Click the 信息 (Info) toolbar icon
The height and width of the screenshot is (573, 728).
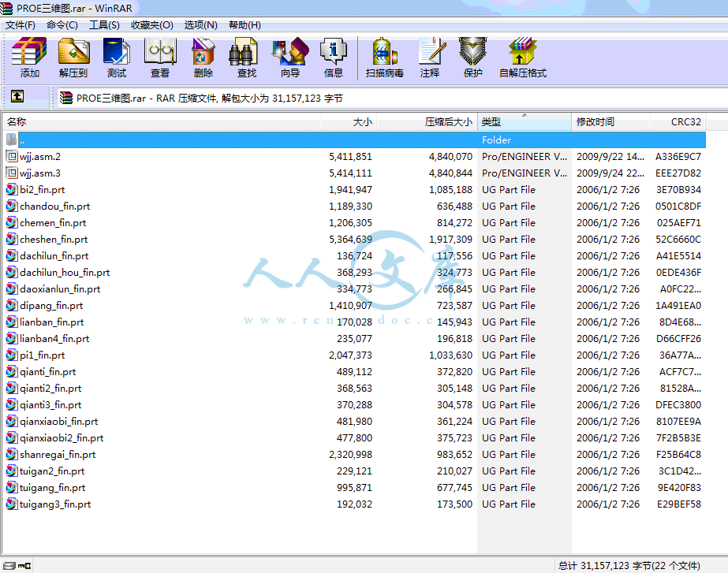(334, 51)
